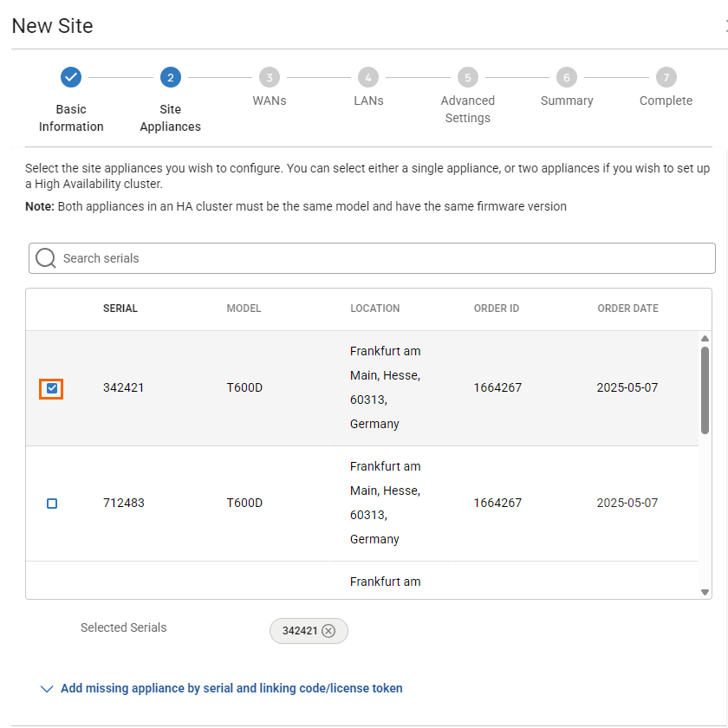The width and height of the screenshot is (728, 728).
Task: Expand the Add missing appliance chevron
Action: pyautogui.click(x=47, y=689)
